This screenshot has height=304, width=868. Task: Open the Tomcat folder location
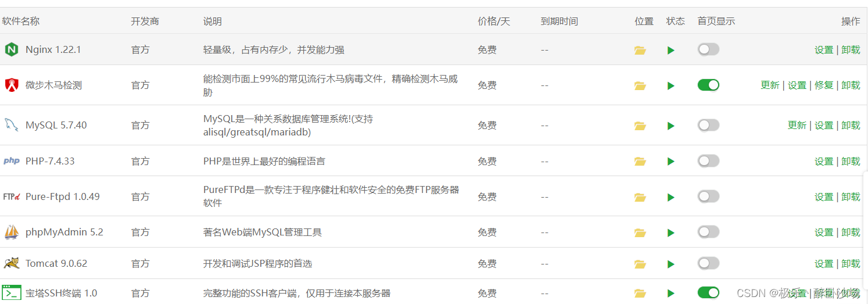coord(640,264)
